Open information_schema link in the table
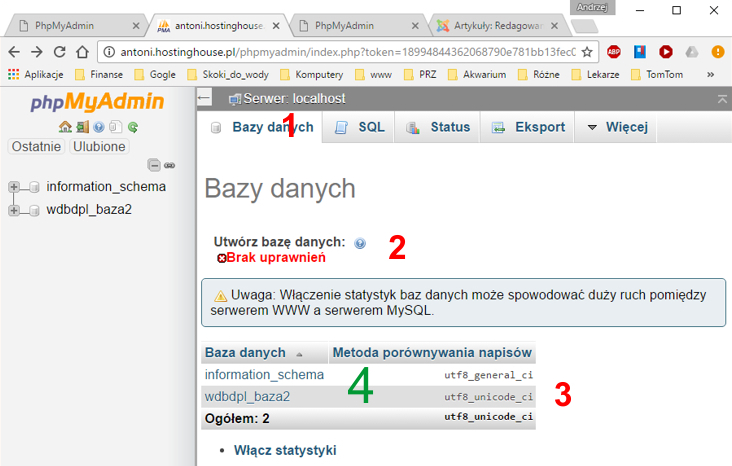Viewport: 732px width, 466px height. pyautogui.click(x=264, y=374)
